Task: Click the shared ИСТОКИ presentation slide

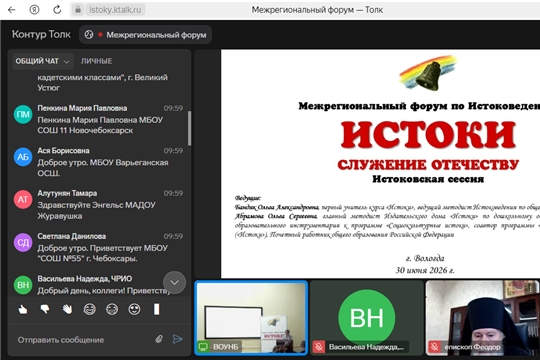Action: (x=381, y=164)
